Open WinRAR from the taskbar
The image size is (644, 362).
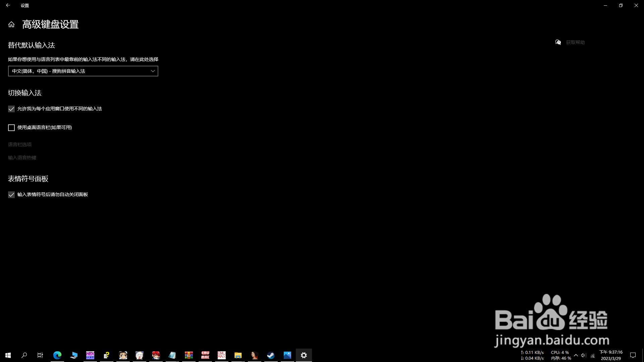click(x=189, y=355)
